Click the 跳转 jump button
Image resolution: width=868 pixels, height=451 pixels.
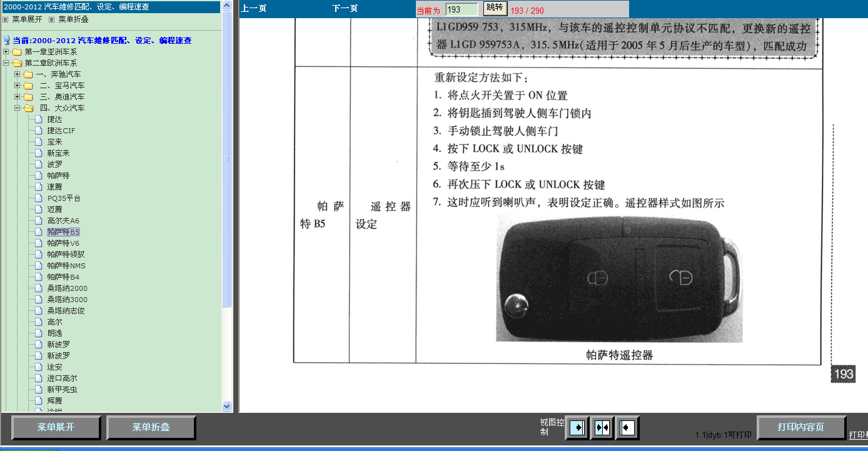495,8
